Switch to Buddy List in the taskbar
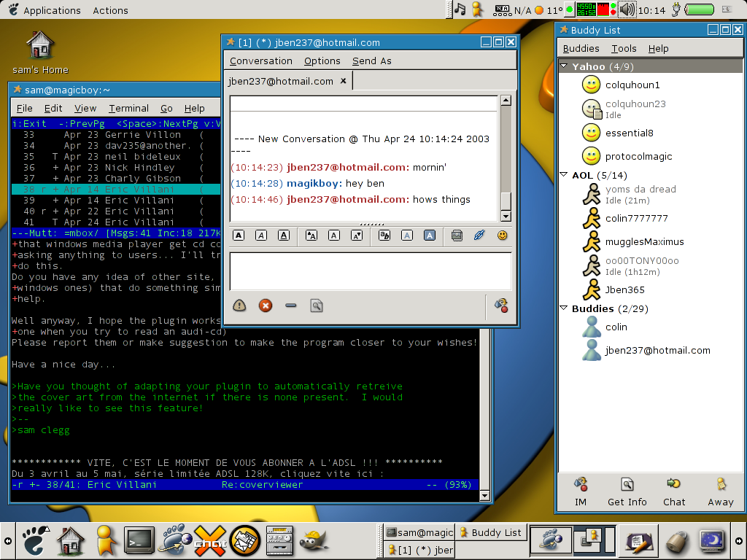Screen dimensions: 747x560 492,532
